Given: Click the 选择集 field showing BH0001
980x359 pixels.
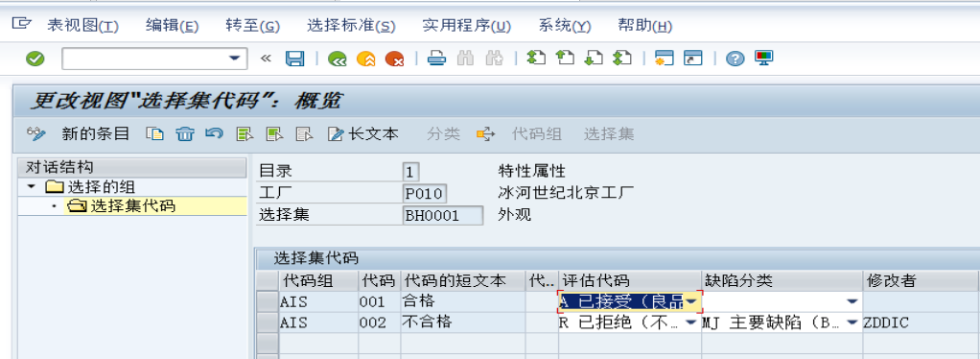Looking at the screenshot, I should [443, 215].
